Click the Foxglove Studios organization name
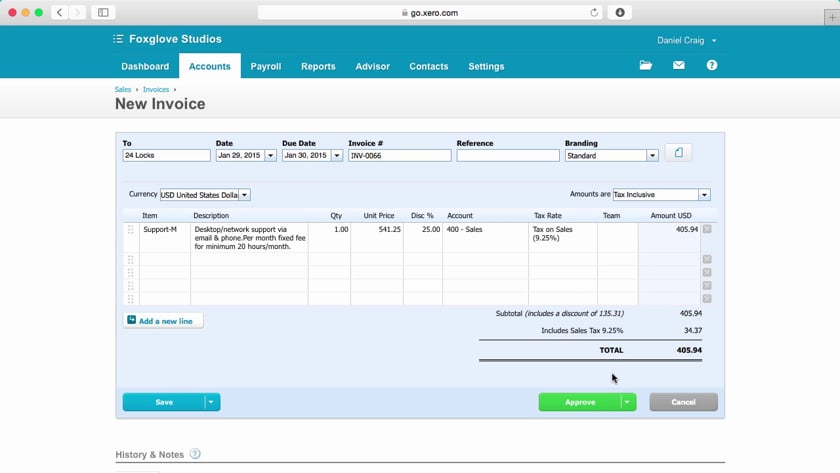Screen dimensions: 840x473 [175, 39]
